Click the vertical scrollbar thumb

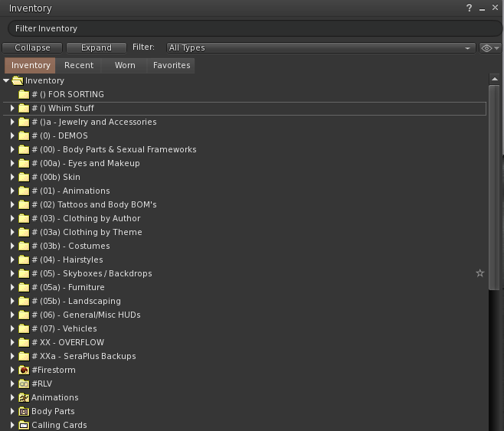coord(494,188)
